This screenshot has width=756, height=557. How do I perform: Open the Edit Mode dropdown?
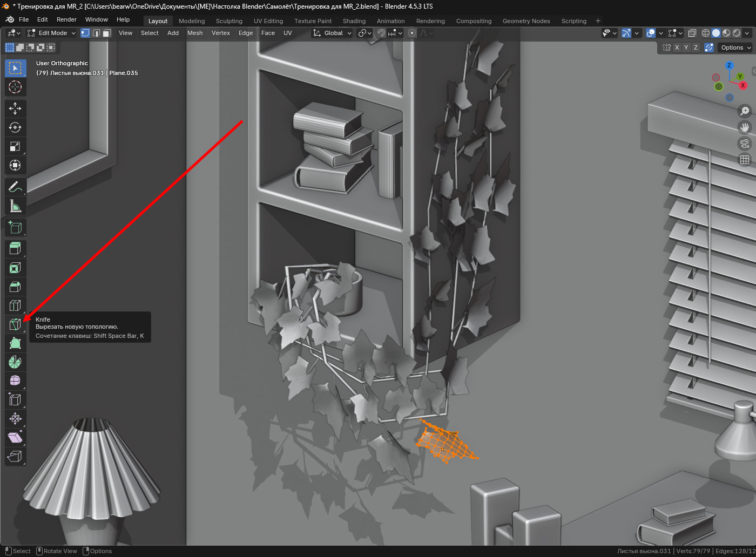[52, 33]
